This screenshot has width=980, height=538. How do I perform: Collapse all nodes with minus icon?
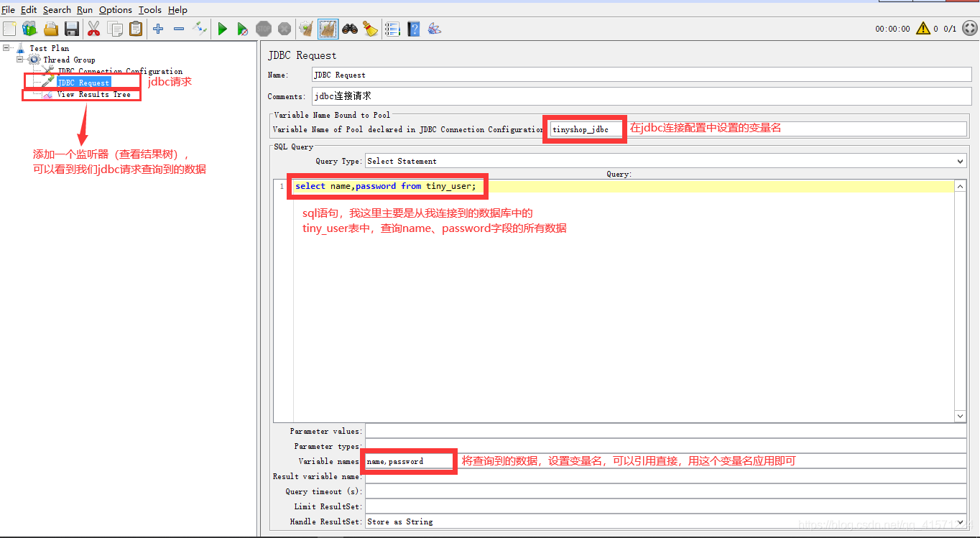point(179,29)
